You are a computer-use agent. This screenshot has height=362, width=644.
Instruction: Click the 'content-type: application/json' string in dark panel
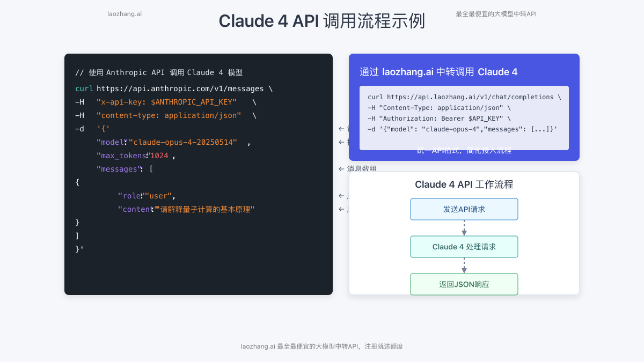click(169, 115)
